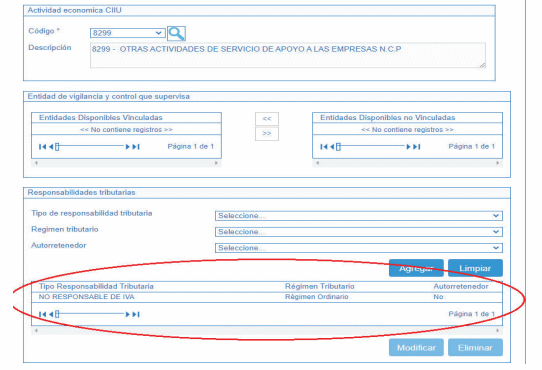Go to next page in Entidades Disponibles Vinculadas
The width and height of the screenshot is (542, 370).
click(x=128, y=147)
